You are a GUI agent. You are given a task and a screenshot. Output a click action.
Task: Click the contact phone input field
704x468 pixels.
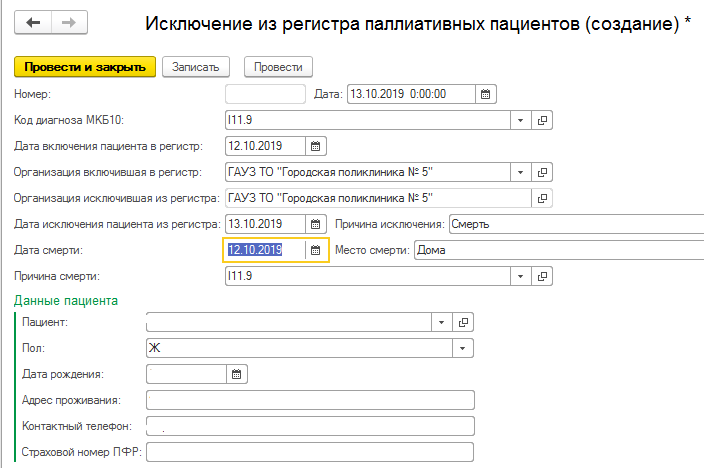coord(309,426)
